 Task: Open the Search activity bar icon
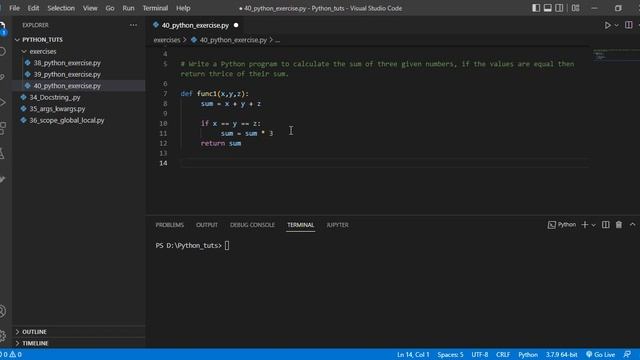point(2,52)
